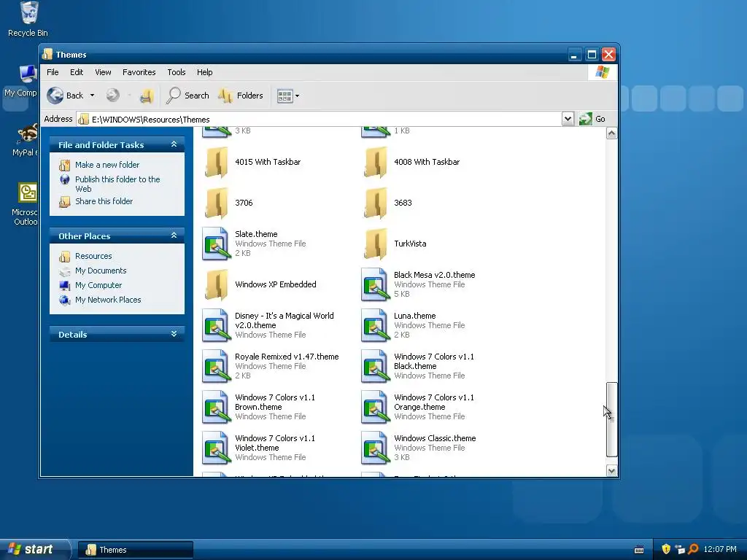Open My Documents link
The image size is (747, 560).
[x=101, y=271]
